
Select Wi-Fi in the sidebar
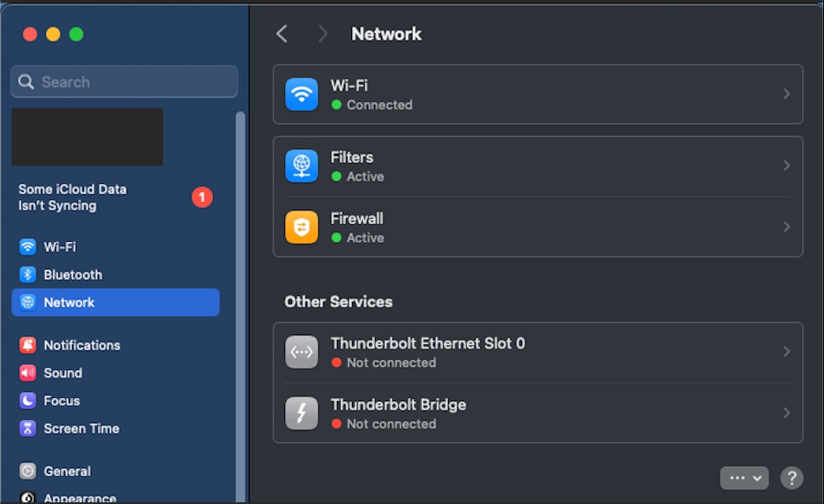[115, 246]
